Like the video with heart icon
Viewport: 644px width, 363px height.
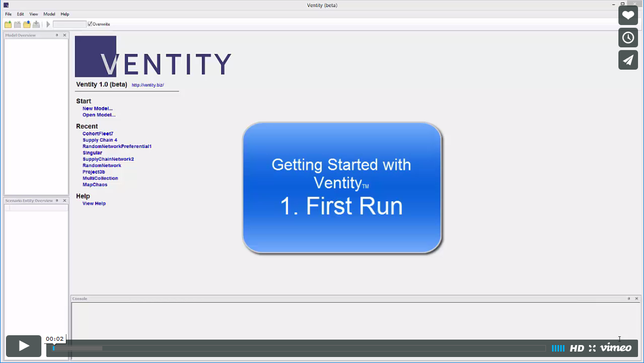[x=628, y=15]
